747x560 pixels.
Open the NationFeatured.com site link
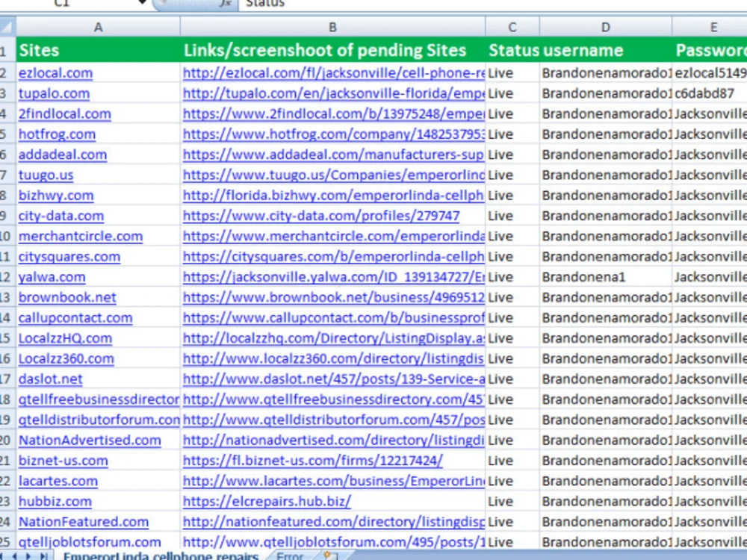pyautogui.click(x=84, y=523)
